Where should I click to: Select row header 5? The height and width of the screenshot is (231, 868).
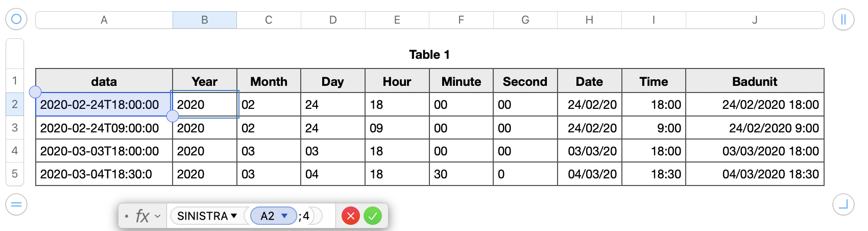pos(15,174)
